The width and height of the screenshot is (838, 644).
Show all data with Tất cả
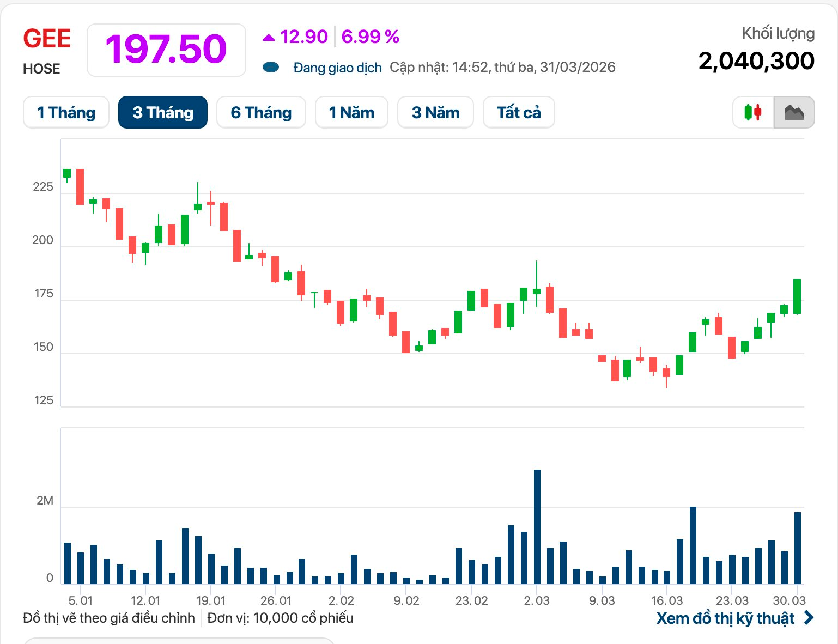519,113
